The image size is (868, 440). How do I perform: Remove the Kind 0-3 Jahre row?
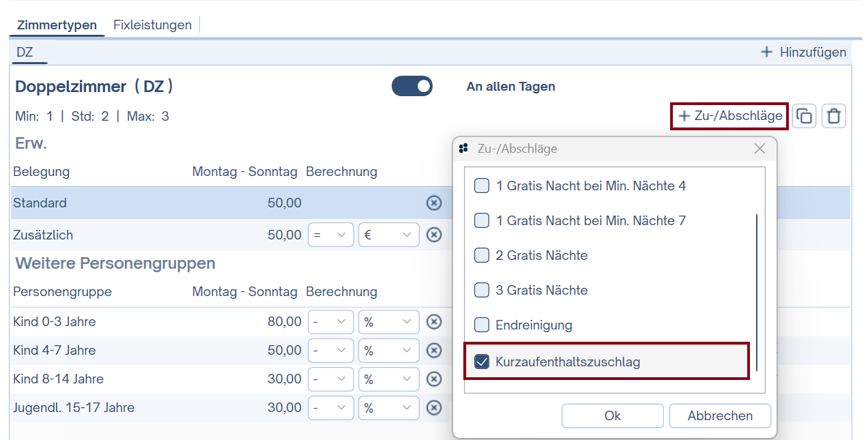click(434, 322)
